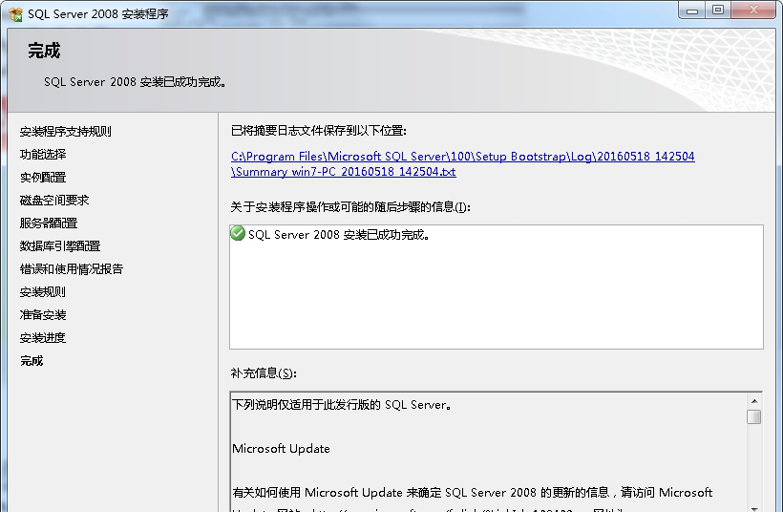
Task: Select 功能选择 step in sidebar
Action: [43, 155]
